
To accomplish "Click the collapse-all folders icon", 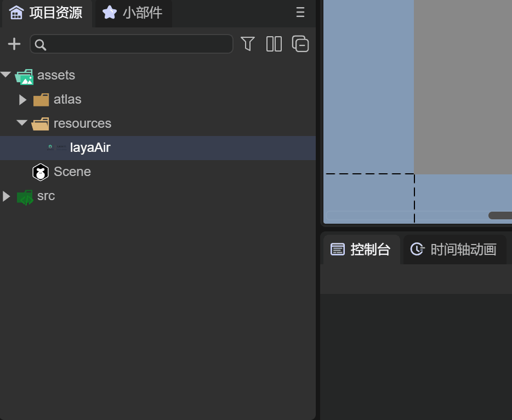I will (300, 44).
